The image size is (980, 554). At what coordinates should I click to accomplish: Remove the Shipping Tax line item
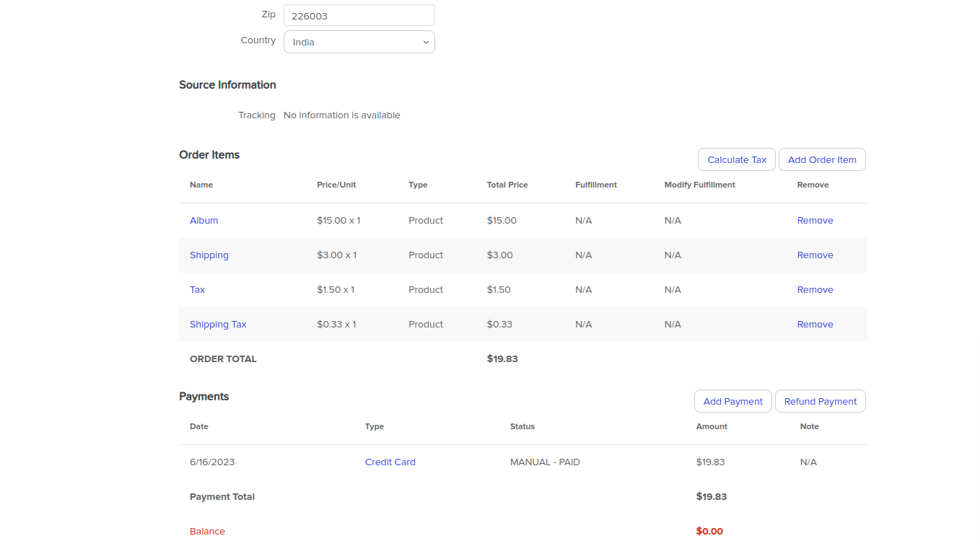click(815, 324)
